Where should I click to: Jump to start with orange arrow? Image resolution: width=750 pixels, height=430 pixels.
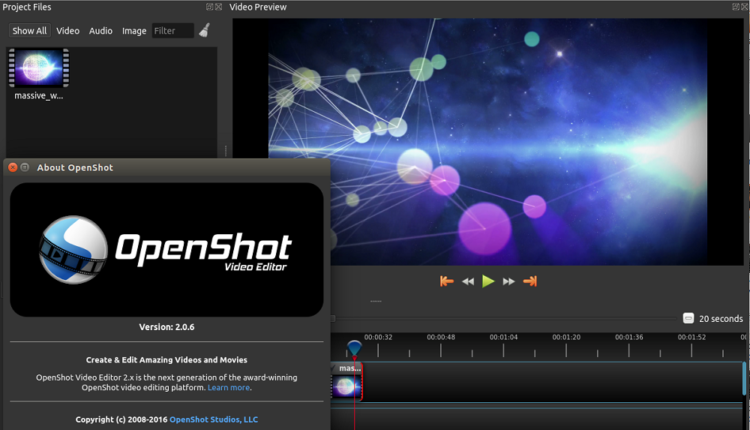click(446, 281)
